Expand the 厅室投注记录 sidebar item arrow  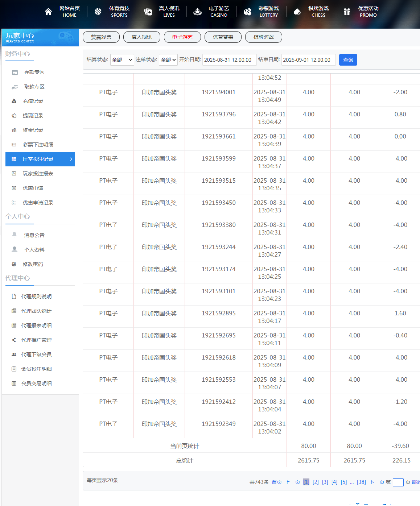click(x=71, y=159)
